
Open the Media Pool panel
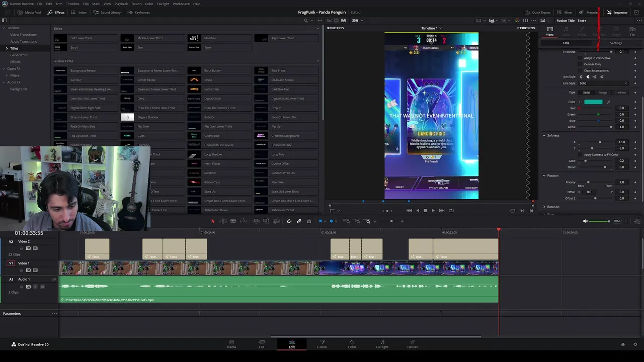pos(30,13)
